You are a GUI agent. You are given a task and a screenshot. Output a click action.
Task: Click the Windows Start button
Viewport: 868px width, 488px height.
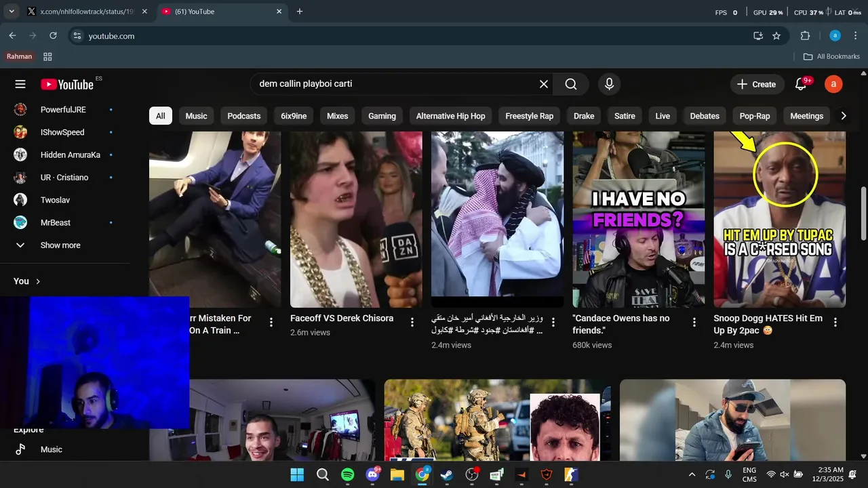(297, 474)
